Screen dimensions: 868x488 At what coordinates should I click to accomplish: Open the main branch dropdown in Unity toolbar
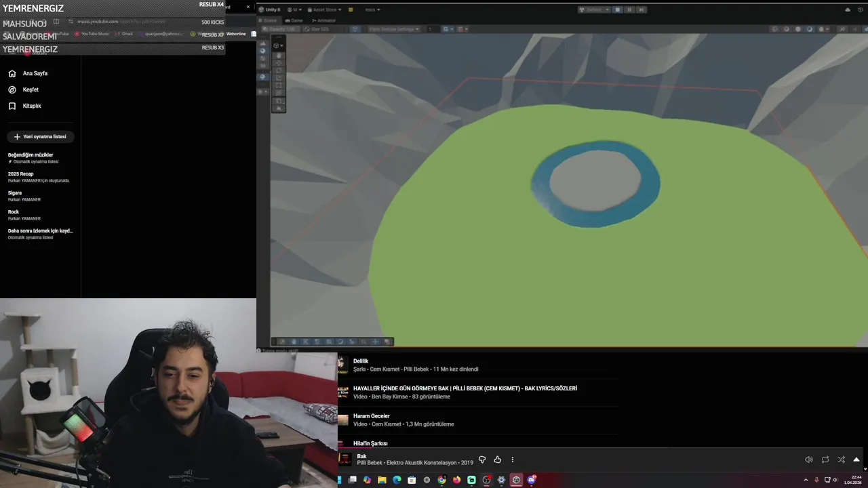[x=372, y=9]
